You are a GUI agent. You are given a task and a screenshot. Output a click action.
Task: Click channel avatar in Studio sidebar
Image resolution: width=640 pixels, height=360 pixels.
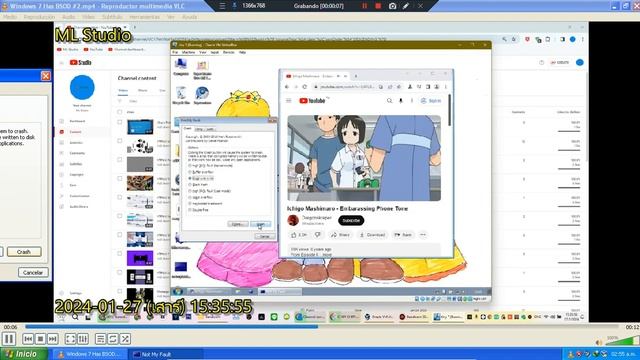coord(82,87)
